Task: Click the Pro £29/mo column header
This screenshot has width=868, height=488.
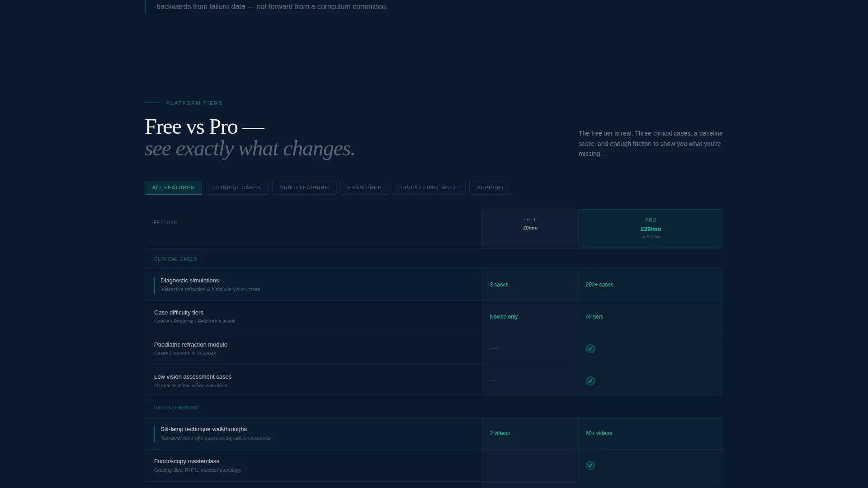Action: click(651, 229)
